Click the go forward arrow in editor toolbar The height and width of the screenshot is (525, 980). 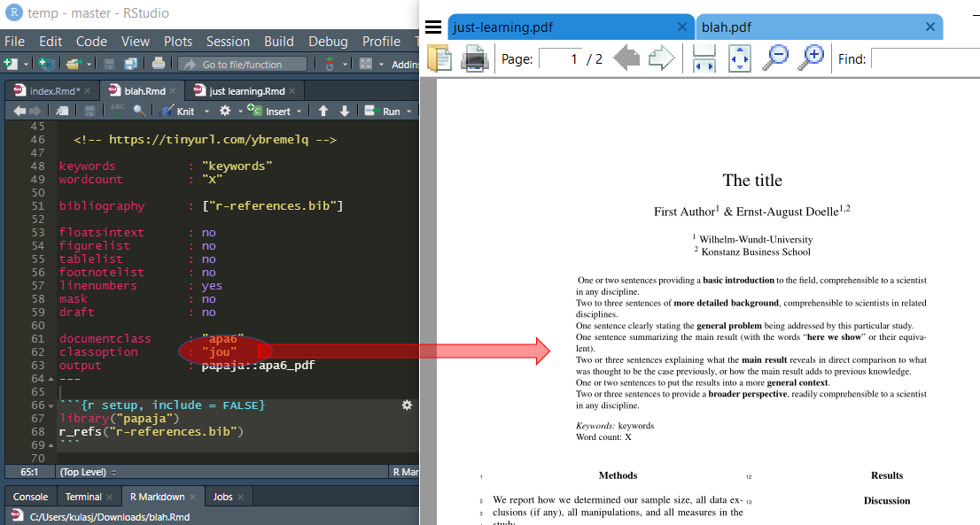[35, 112]
